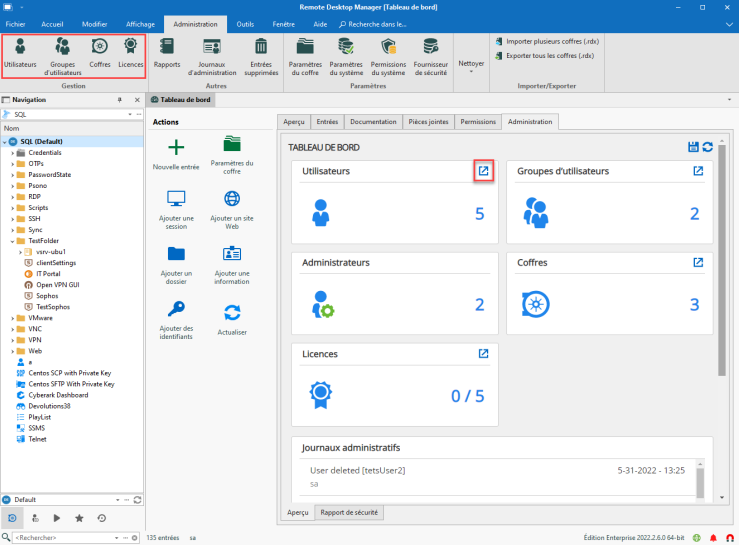
Task: Open Coffres card external link icon
Action: pyautogui.click(x=698, y=262)
